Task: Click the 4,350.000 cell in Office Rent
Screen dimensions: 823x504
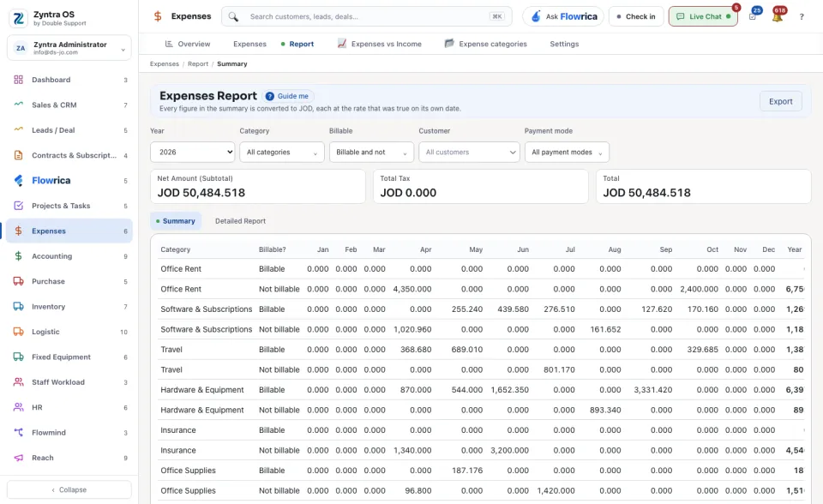Action: 412,289
